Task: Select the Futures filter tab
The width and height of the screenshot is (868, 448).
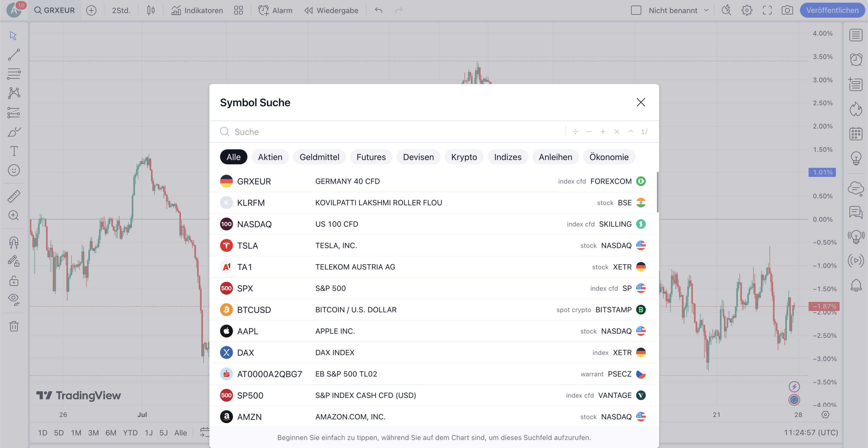Action: (x=371, y=157)
